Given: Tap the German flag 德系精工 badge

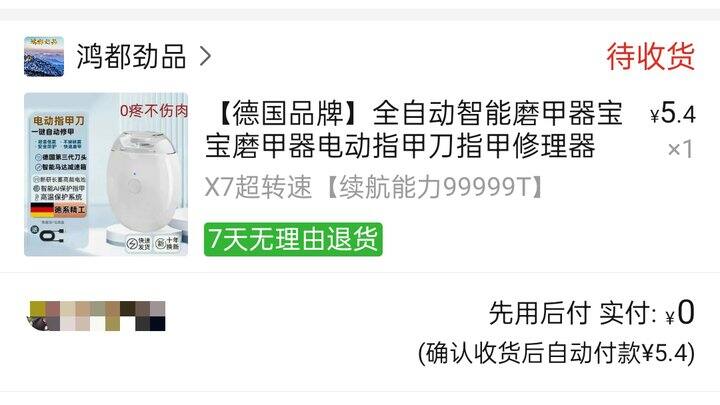Looking at the screenshot, I should coord(58,210).
